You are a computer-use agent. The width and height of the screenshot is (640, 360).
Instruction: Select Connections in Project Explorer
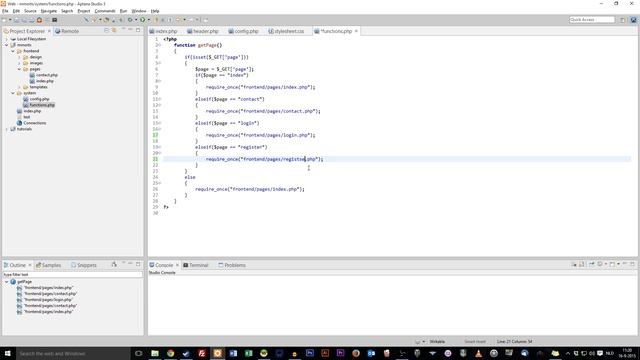click(x=31, y=123)
